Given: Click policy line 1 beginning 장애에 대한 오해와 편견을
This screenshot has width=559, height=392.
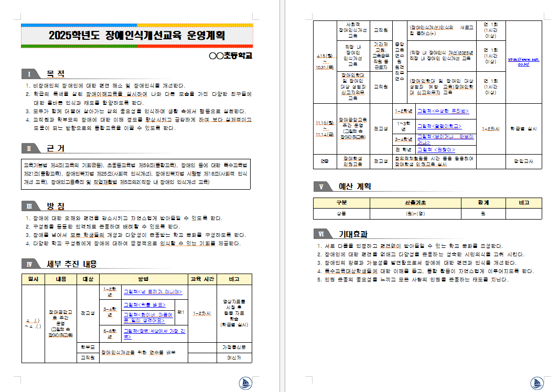Looking at the screenshot, I should [124, 218].
